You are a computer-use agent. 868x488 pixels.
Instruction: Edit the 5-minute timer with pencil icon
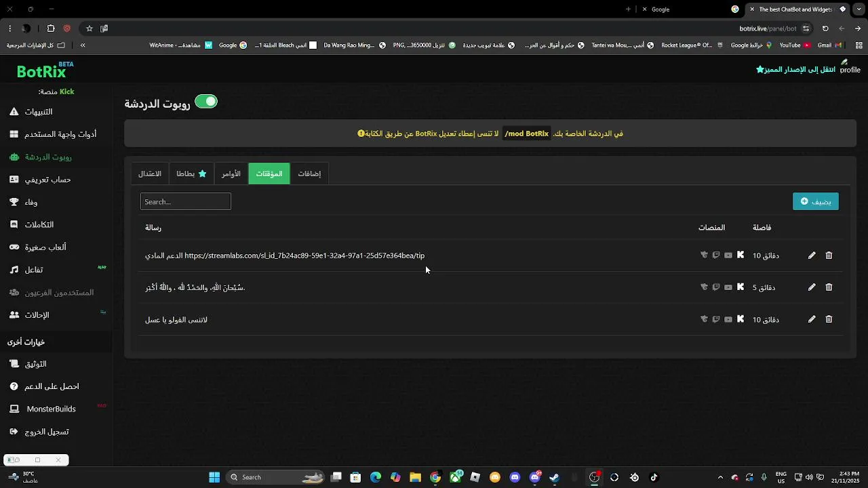tap(812, 287)
